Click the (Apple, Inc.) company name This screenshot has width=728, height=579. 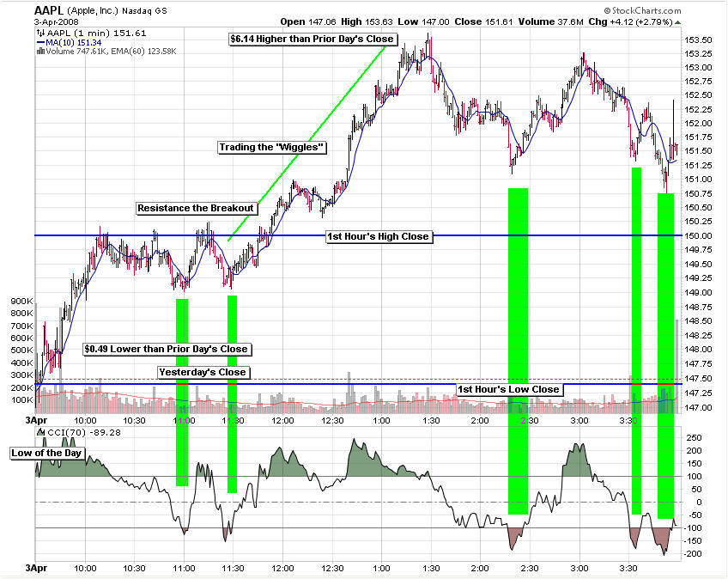point(93,10)
